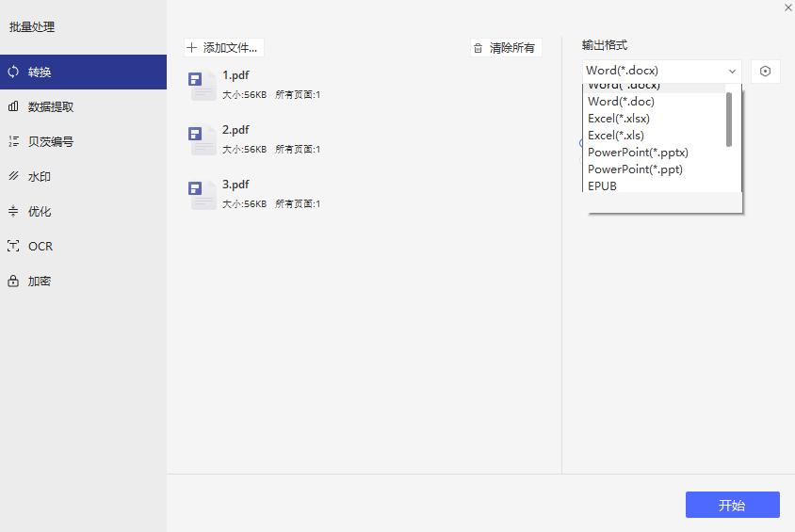
Task: Open the OCR section
Action: (x=83, y=247)
